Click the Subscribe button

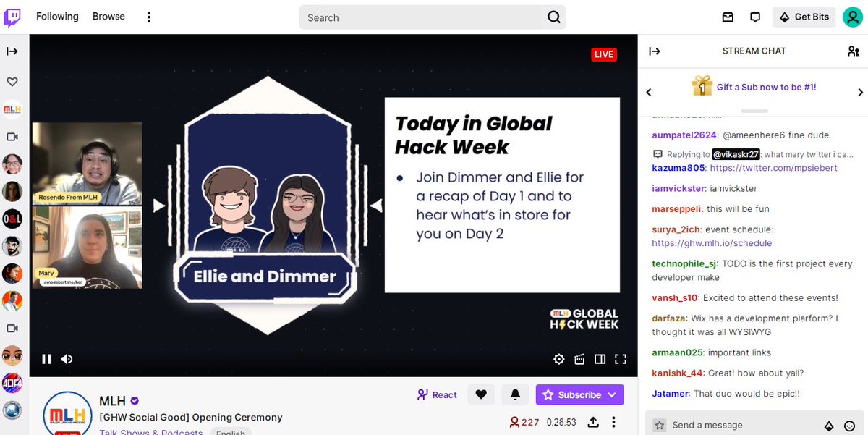571,394
